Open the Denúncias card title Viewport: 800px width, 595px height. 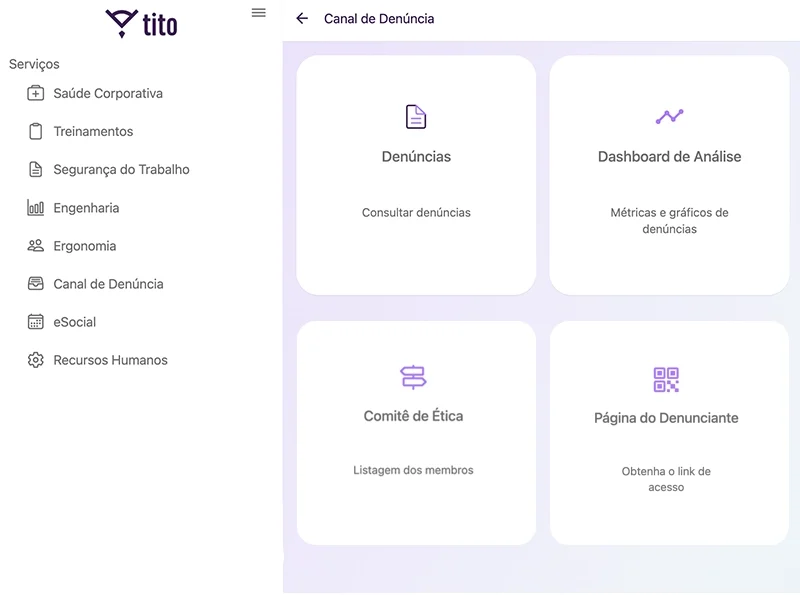[x=416, y=157]
